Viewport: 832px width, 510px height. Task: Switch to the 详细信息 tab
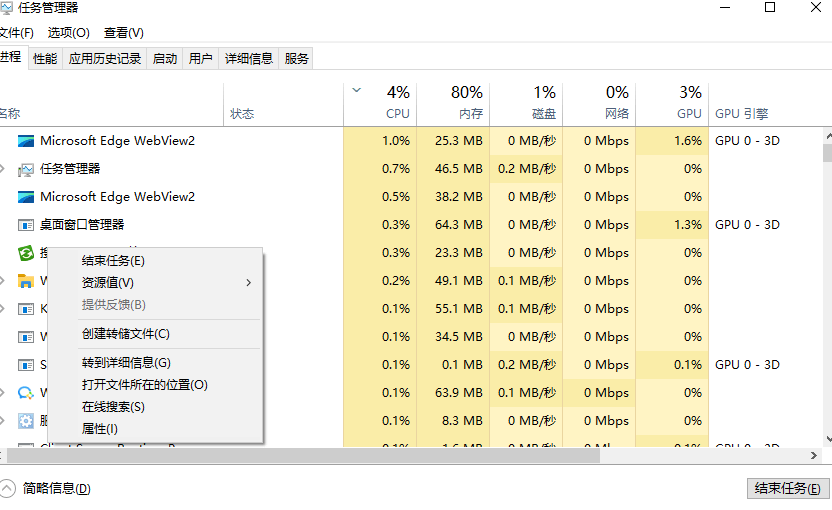pos(249,58)
